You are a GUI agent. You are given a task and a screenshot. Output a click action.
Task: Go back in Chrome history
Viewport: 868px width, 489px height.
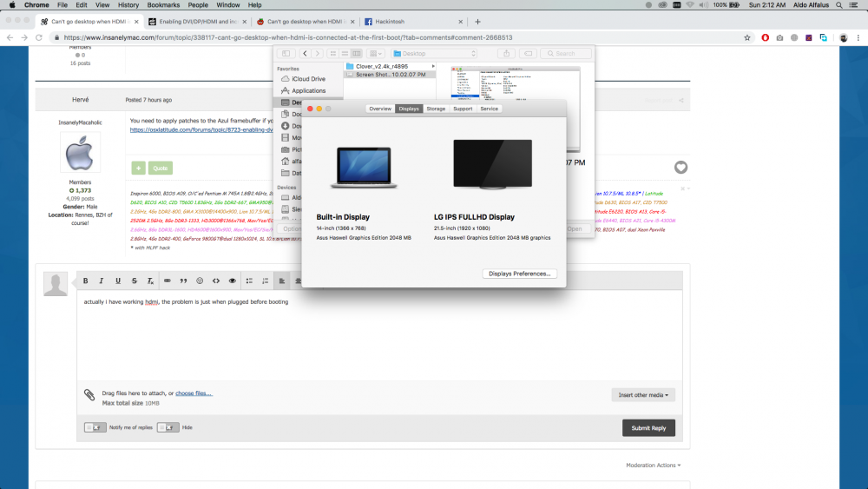pyautogui.click(x=10, y=37)
